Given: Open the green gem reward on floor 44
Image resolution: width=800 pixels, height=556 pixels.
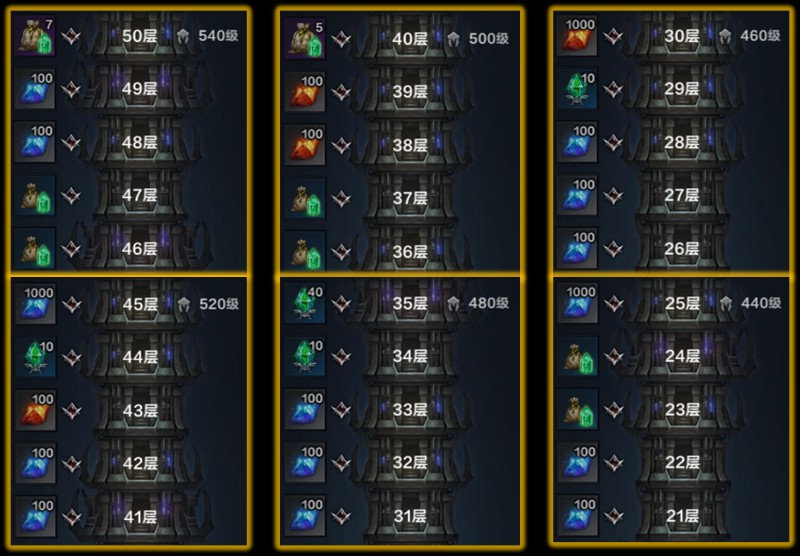Looking at the screenshot, I should coord(35,357).
